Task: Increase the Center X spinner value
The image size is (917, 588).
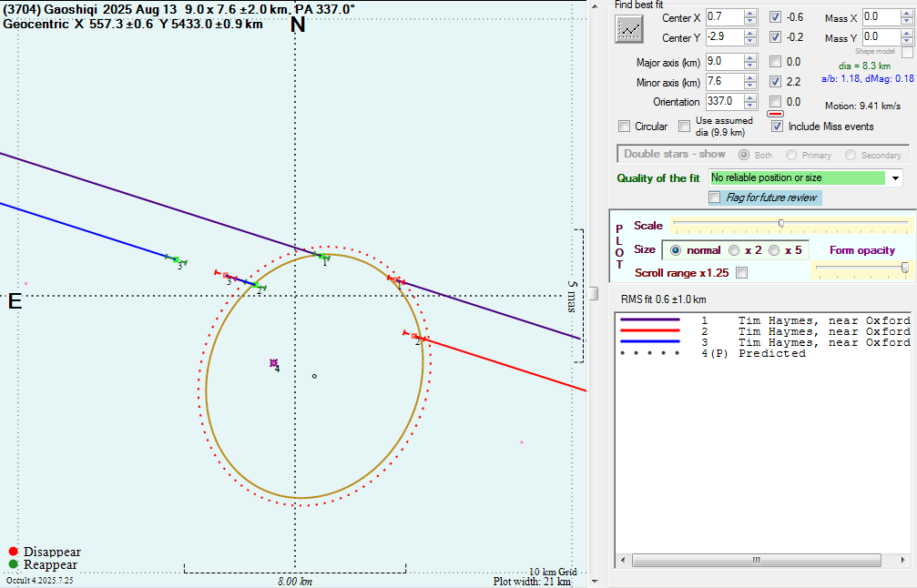Action: point(749,14)
